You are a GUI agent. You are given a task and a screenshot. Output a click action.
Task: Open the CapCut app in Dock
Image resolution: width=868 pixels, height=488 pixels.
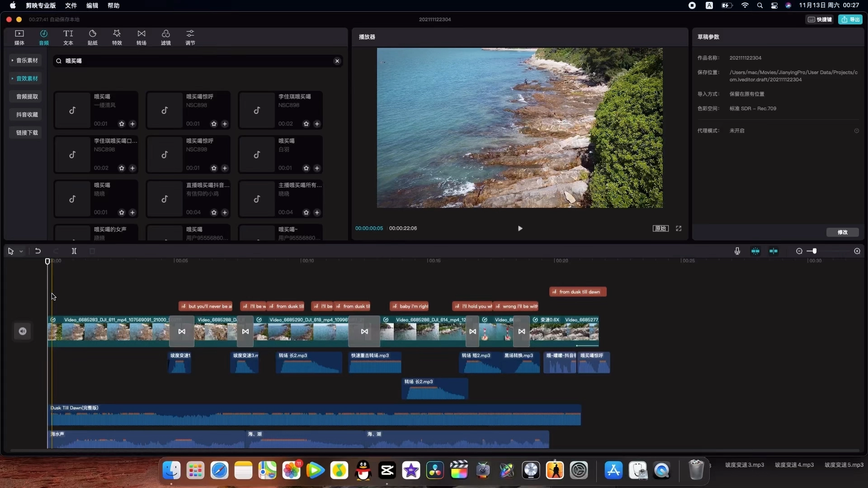pyautogui.click(x=387, y=471)
